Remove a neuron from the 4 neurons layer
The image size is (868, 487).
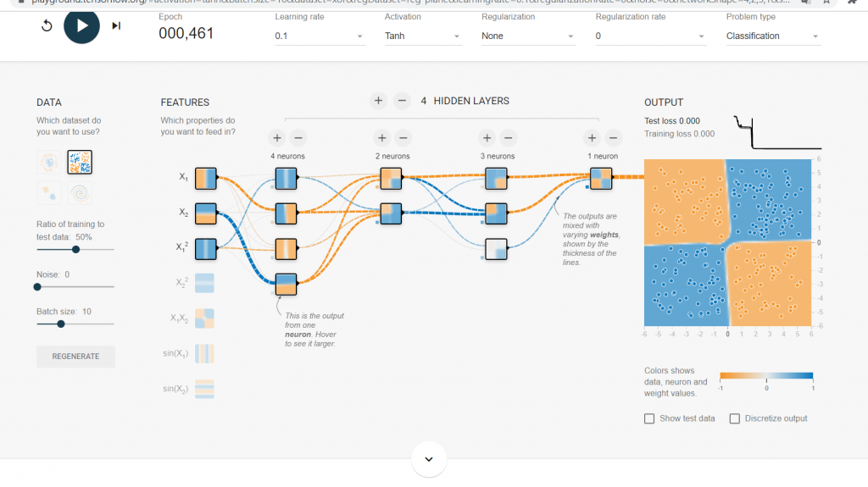coord(298,138)
